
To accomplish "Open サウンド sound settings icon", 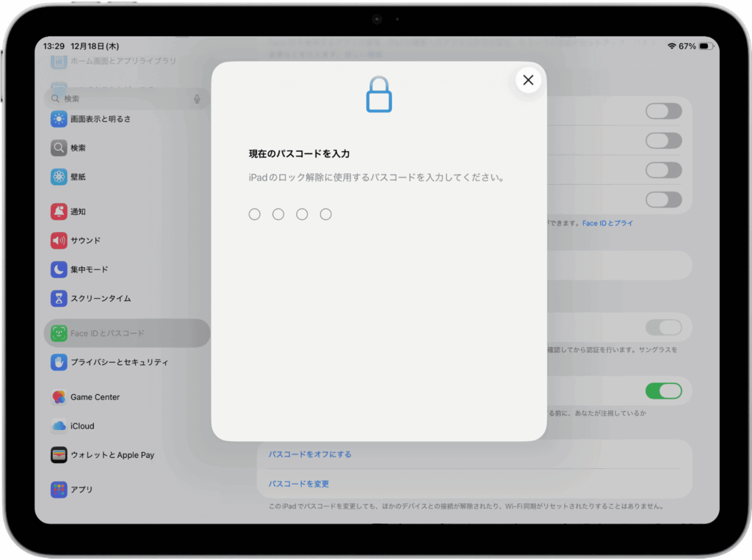I will (59, 241).
